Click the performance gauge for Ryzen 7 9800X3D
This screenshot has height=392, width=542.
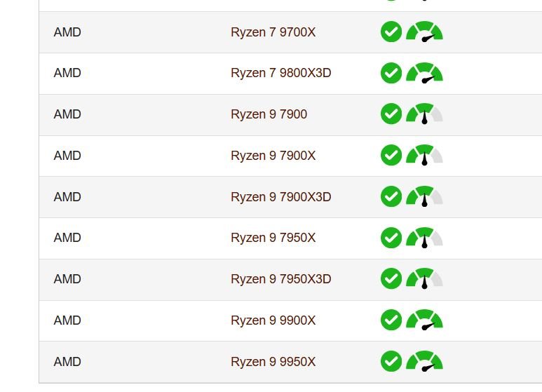(424, 73)
